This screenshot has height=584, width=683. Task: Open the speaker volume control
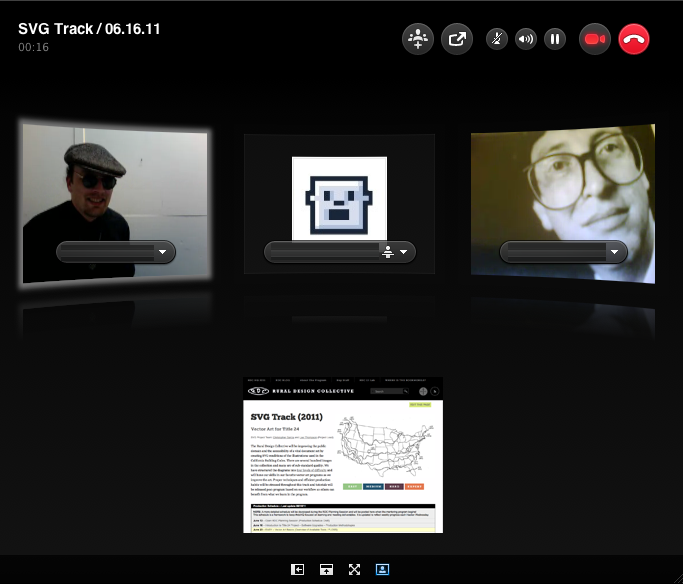pos(526,40)
